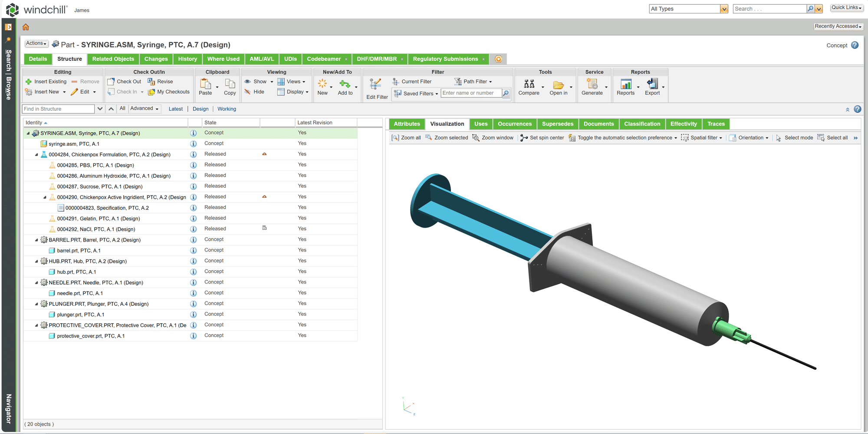868x434 pixels.
Task: Collapse the SYRINGE.ASM root node
Action: (28, 133)
